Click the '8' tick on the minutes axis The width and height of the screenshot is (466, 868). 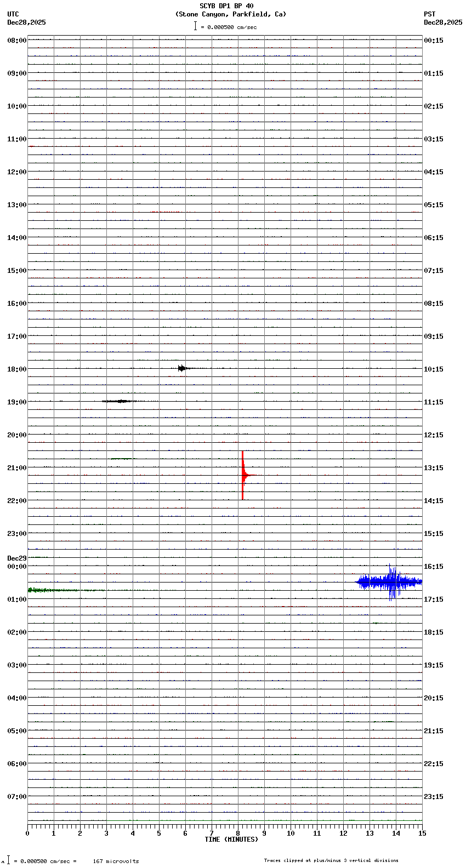click(x=238, y=833)
